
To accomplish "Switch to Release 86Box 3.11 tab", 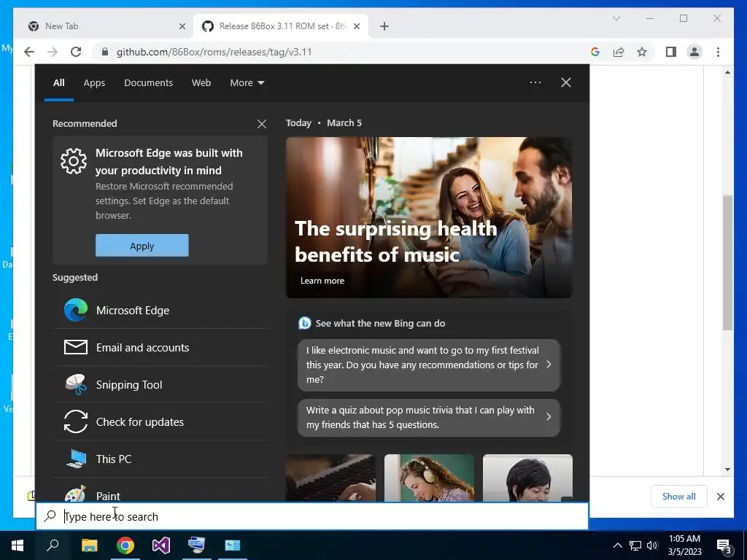I will coord(281,26).
